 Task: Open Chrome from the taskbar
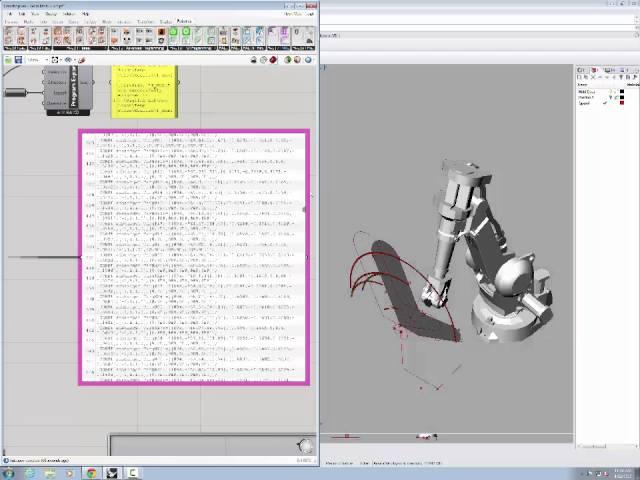click(91, 473)
